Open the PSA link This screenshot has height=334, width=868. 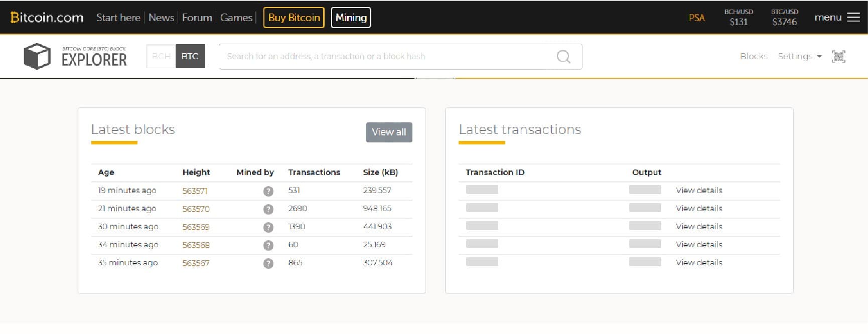tap(696, 18)
